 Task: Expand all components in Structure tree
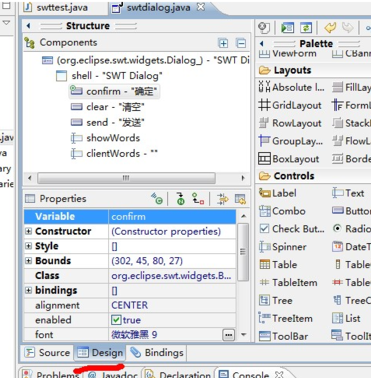[x=223, y=43]
